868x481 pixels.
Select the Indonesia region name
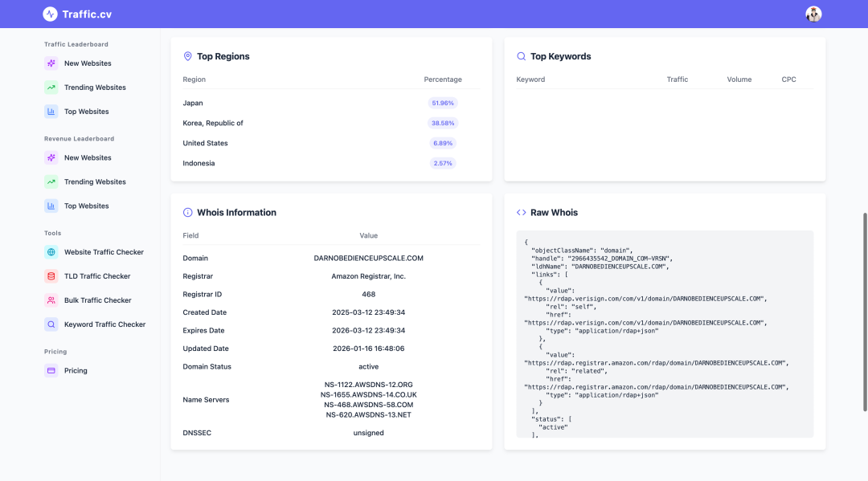(199, 163)
